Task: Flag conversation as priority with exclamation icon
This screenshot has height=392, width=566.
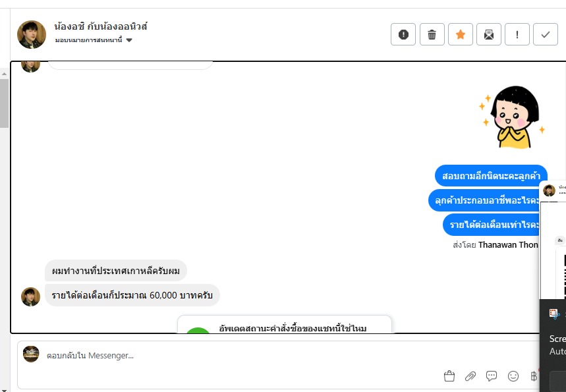Action: (517, 34)
